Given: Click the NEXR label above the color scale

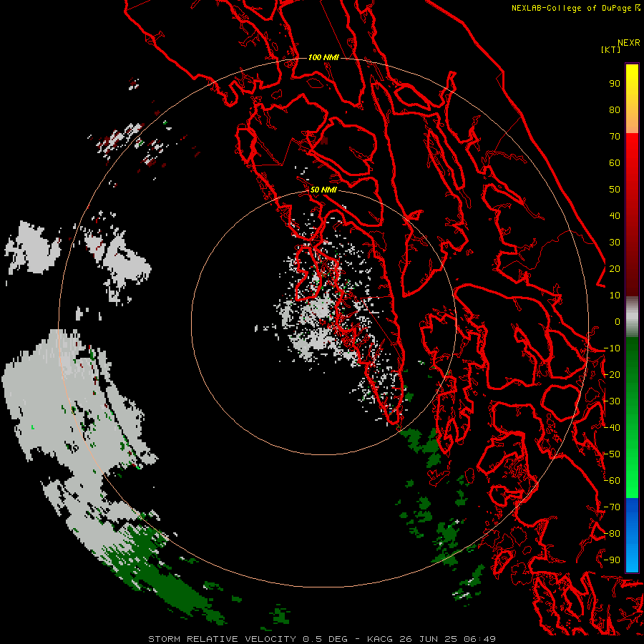Looking at the screenshot, I should 629,43.
